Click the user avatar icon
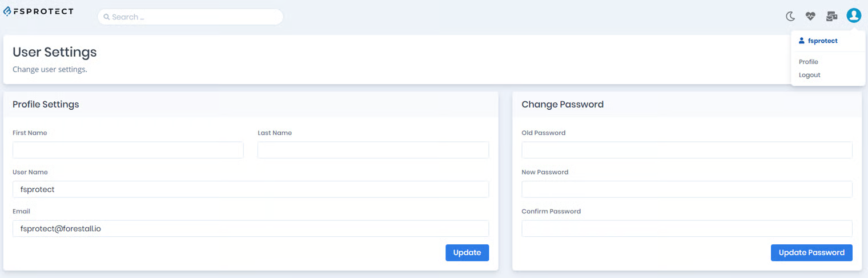The image size is (868, 278). pyautogui.click(x=854, y=16)
